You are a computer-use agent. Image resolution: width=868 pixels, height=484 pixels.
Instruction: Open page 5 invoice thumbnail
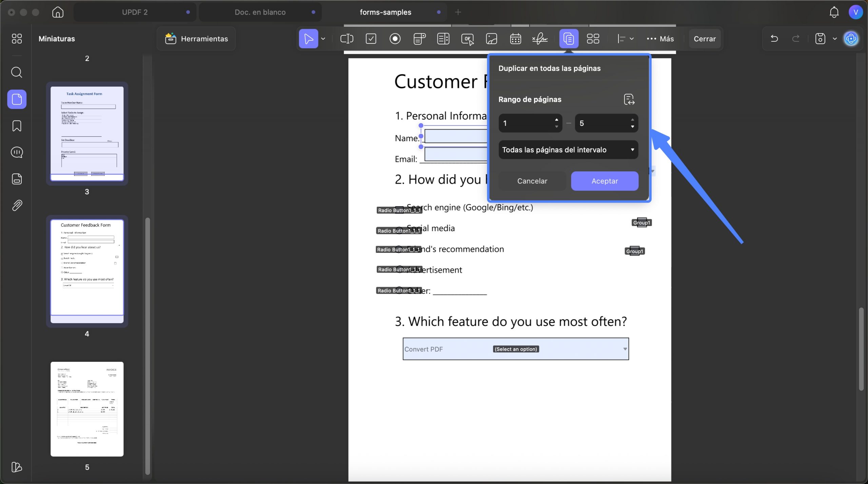tap(87, 409)
